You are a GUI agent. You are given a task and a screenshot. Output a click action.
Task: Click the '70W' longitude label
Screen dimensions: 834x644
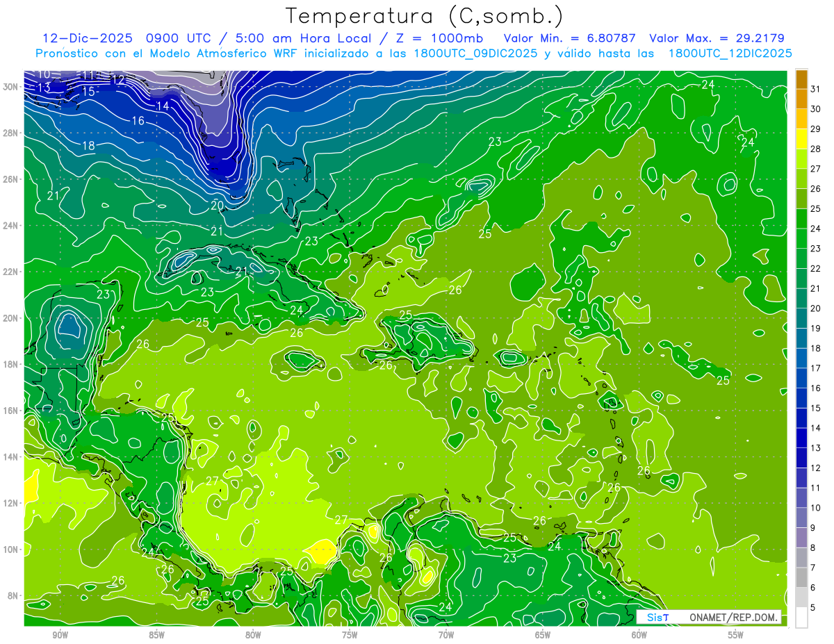tap(446, 636)
